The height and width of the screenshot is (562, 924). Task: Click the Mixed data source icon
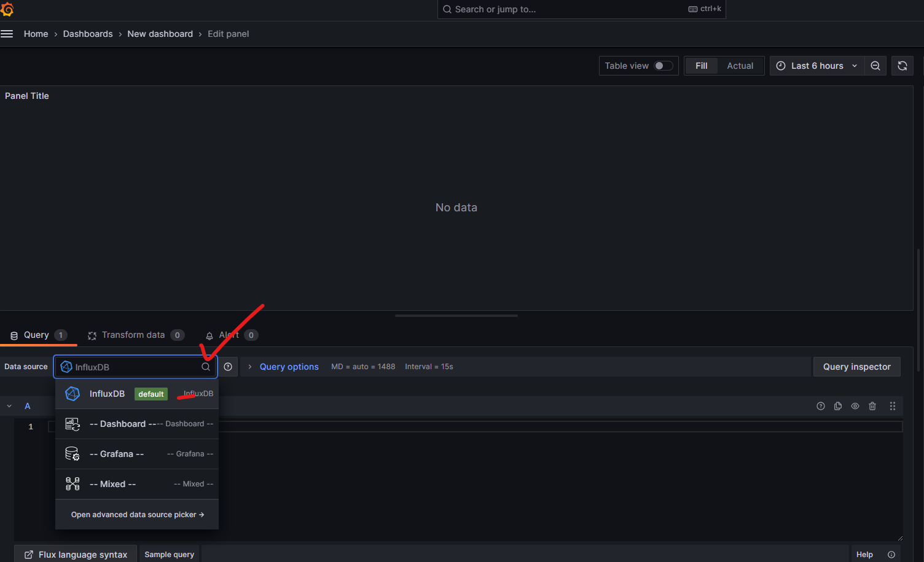[72, 484]
